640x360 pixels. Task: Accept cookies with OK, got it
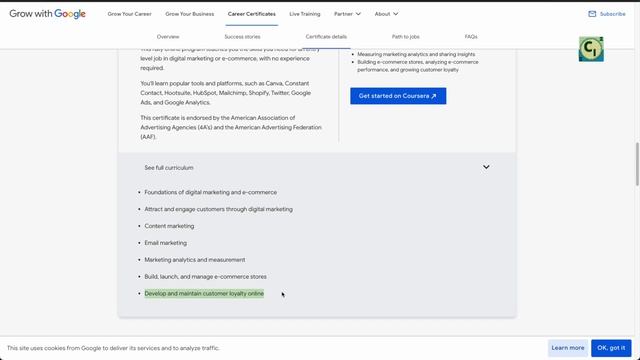pyautogui.click(x=611, y=348)
